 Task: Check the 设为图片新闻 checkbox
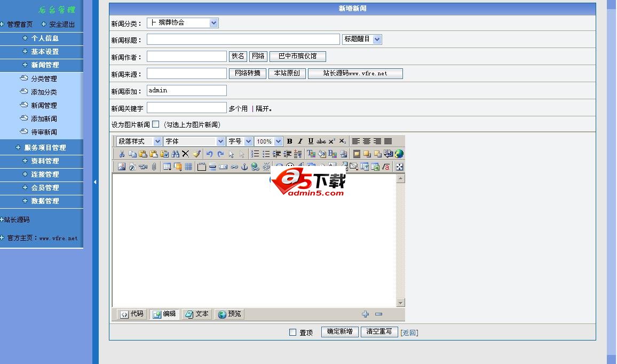click(155, 124)
